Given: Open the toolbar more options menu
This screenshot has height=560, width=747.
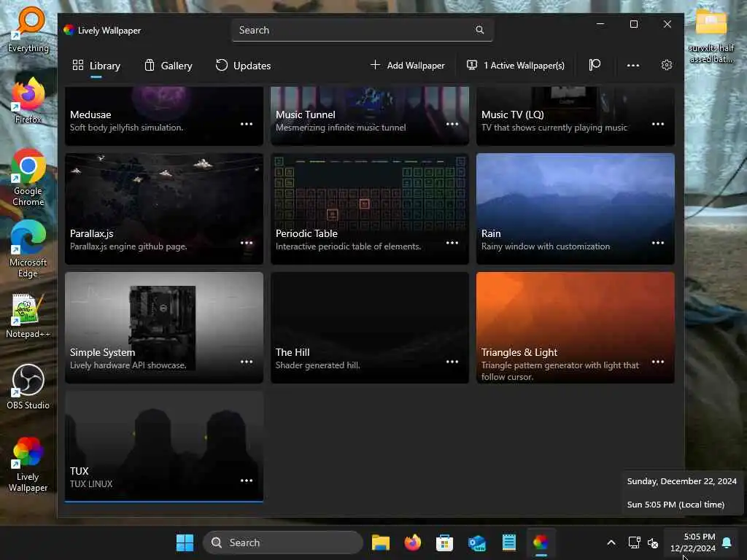Looking at the screenshot, I should 632,65.
